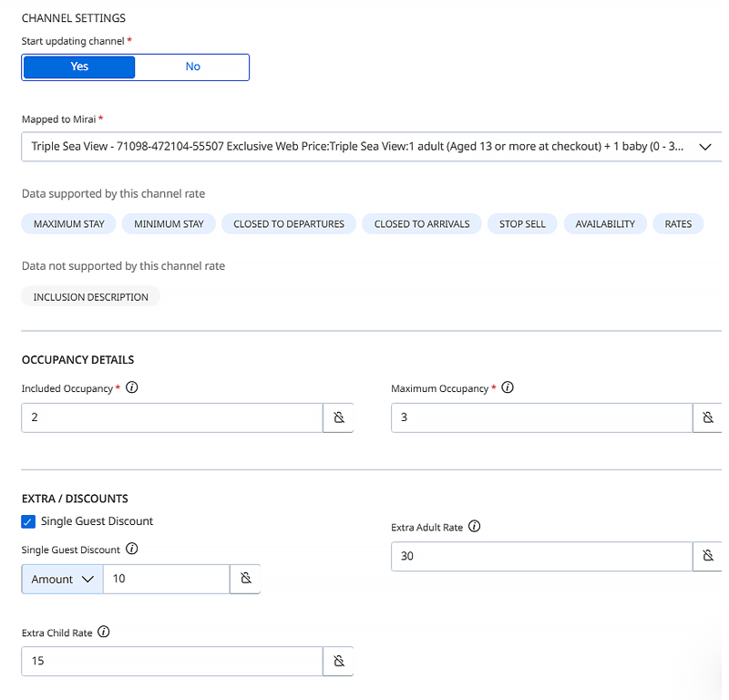Click the lock icon beside Extra Child Rate
This screenshot has height=700, width=729.
pos(338,661)
